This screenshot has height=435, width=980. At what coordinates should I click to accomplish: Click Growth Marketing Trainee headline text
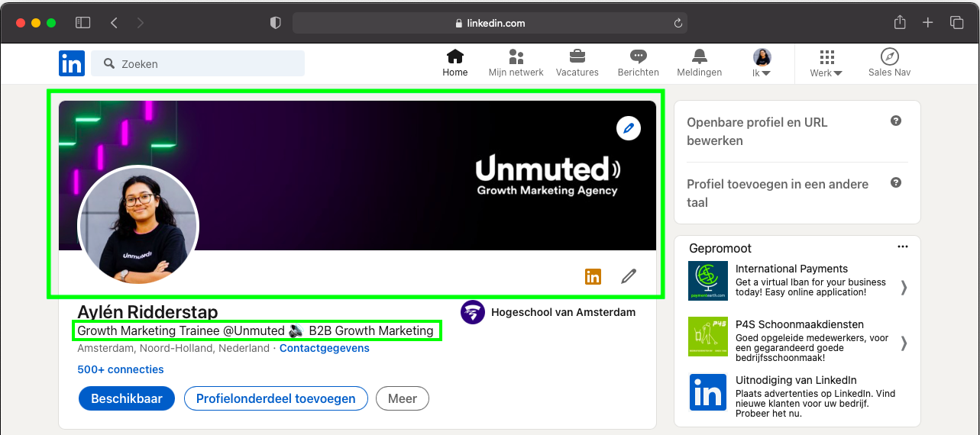[255, 330]
